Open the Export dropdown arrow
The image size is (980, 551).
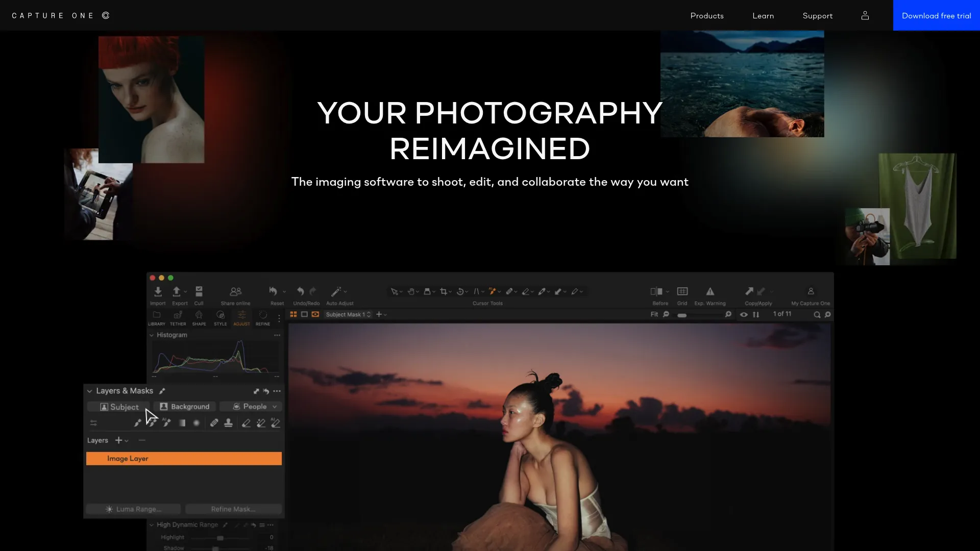185,292
